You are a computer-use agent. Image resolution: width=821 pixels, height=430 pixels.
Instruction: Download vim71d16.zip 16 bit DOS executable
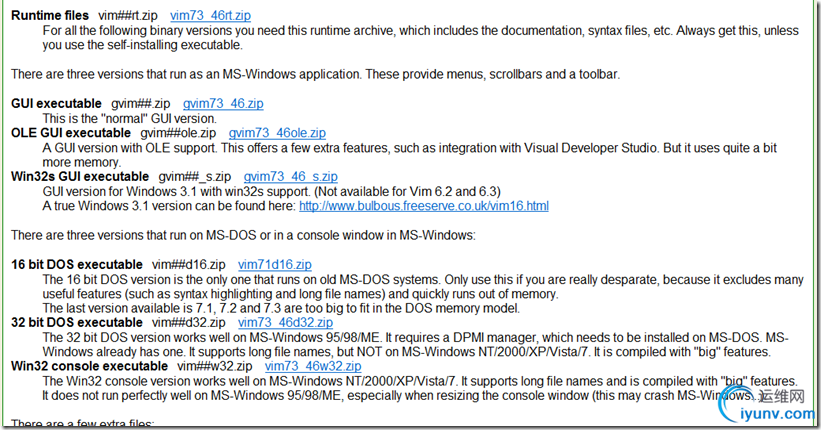point(275,264)
